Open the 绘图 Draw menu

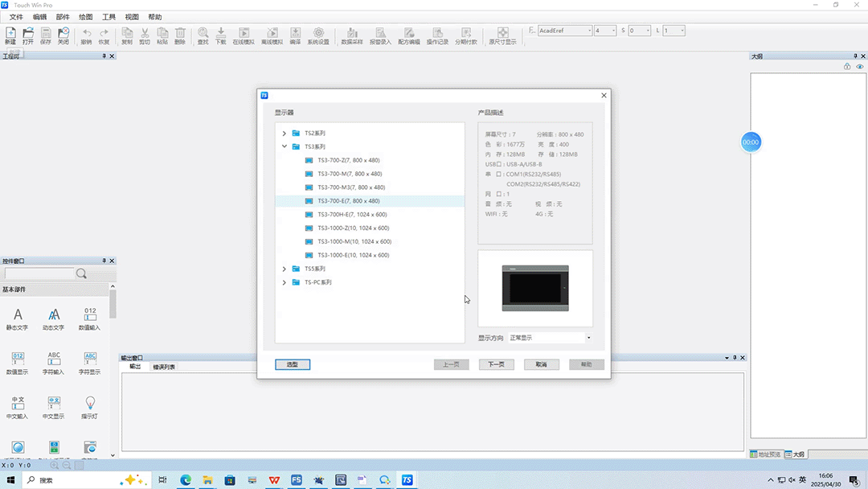86,17
